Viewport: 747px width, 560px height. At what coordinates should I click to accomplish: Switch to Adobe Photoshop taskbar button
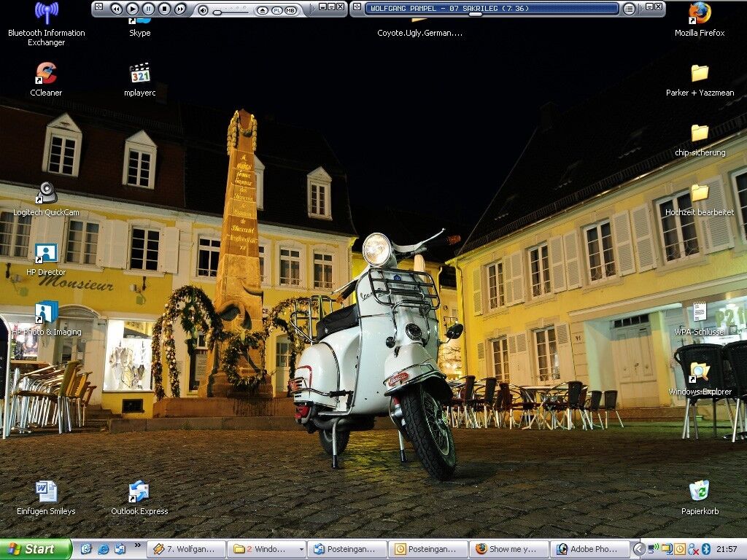(x=589, y=549)
